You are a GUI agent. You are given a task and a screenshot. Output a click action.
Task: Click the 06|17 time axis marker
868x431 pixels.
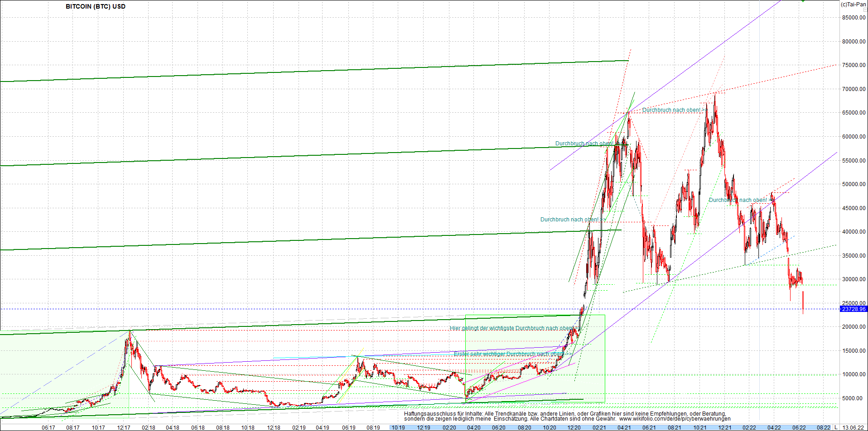click(x=48, y=427)
